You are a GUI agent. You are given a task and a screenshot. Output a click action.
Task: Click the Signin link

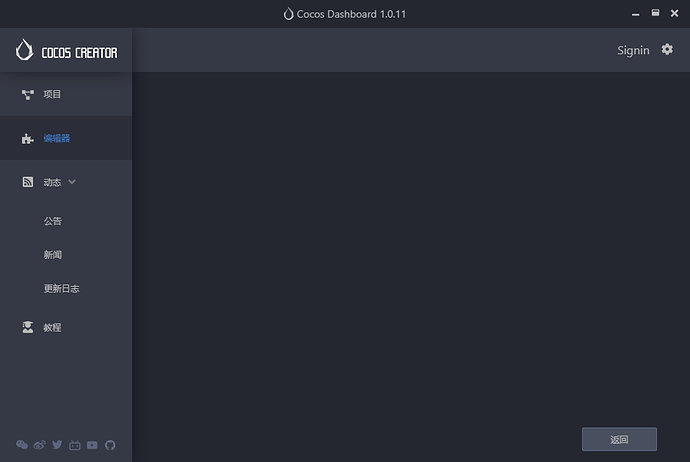tap(633, 51)
